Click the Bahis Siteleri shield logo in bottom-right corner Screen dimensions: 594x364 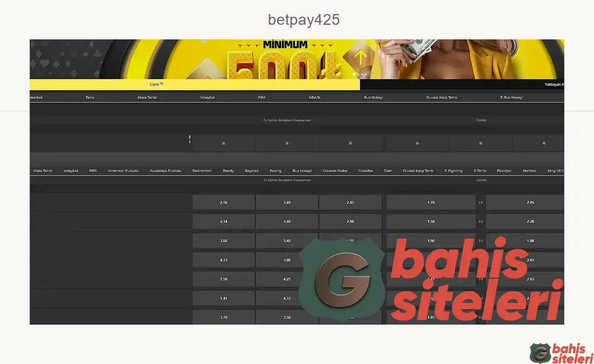click(x=540, y=352)
